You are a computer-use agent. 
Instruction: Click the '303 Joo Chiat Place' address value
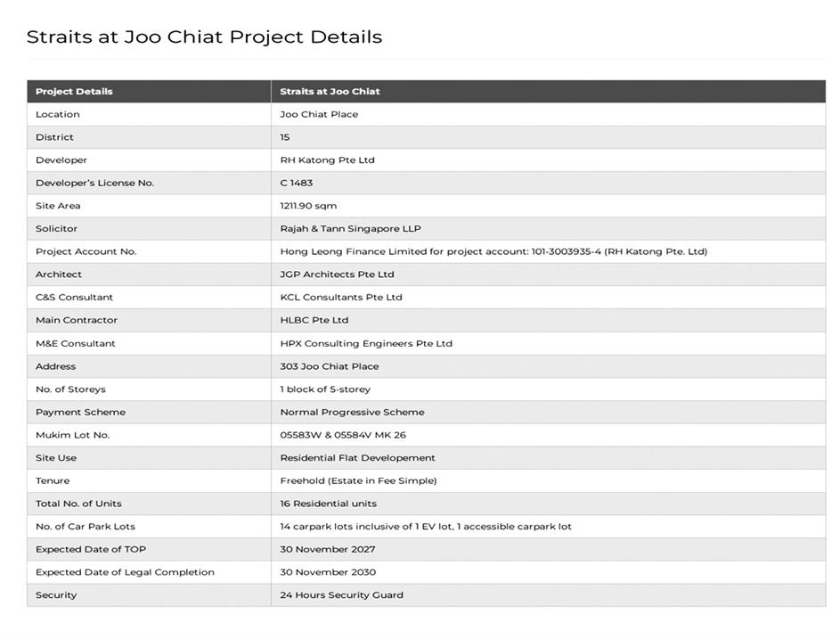point(329,366)
